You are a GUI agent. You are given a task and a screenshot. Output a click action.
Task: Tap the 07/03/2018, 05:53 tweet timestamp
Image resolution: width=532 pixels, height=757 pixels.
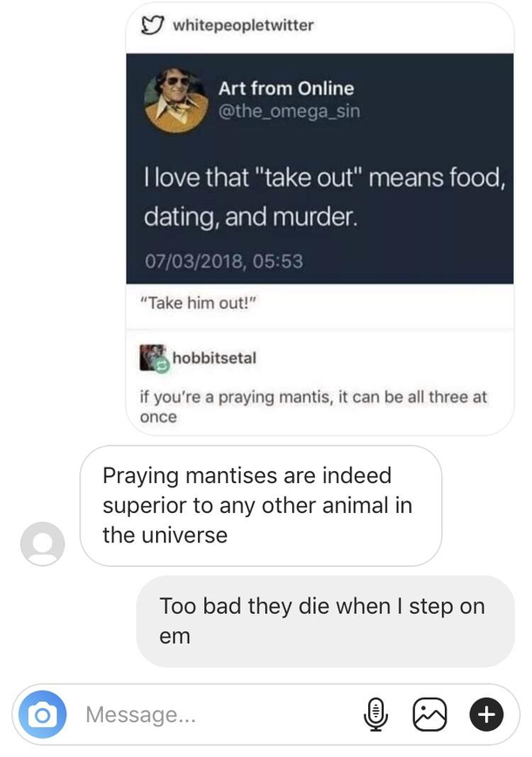[223, 261]
